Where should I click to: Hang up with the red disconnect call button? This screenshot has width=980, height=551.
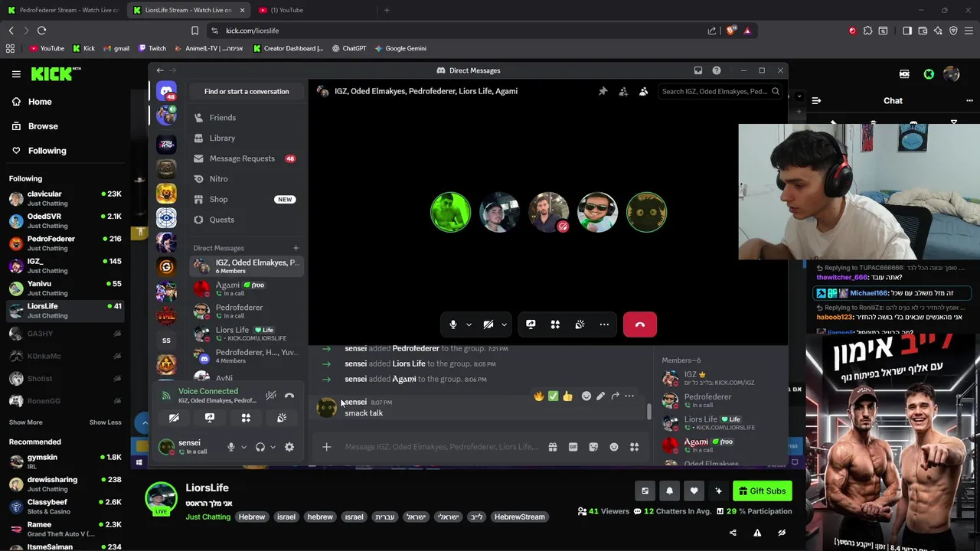point(640,324)
